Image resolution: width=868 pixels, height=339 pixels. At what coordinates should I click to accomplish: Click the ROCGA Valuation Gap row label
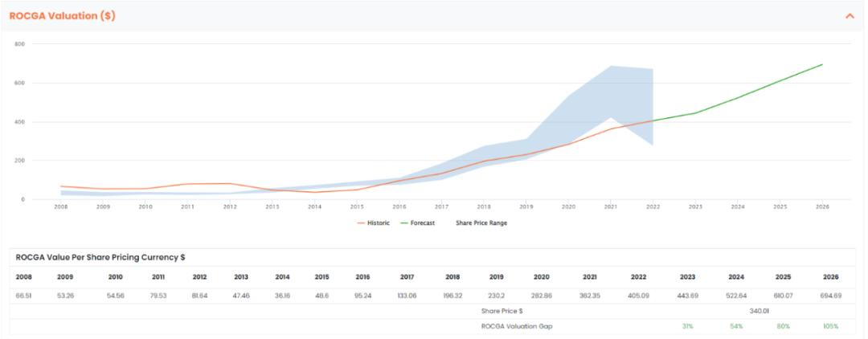517,326
